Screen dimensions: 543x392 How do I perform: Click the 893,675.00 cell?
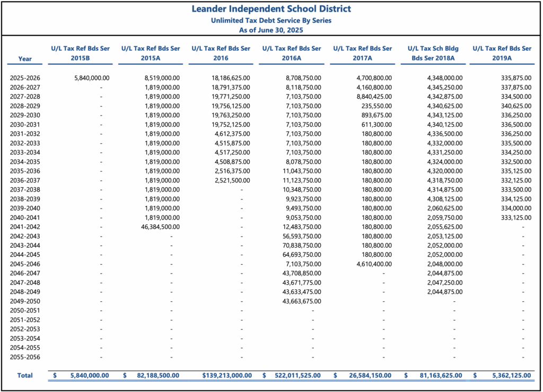pyautogui.click(x=377, y=115)
